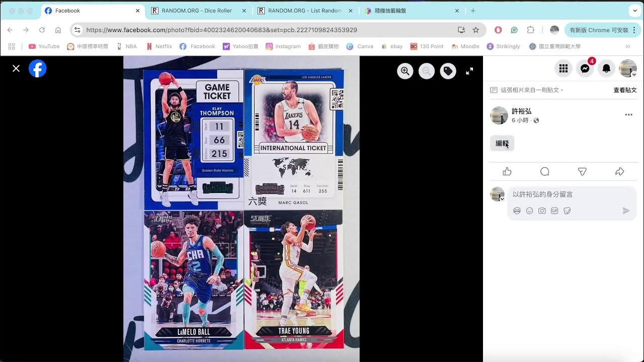Like the photo with thumbs-up

point(507,171)
